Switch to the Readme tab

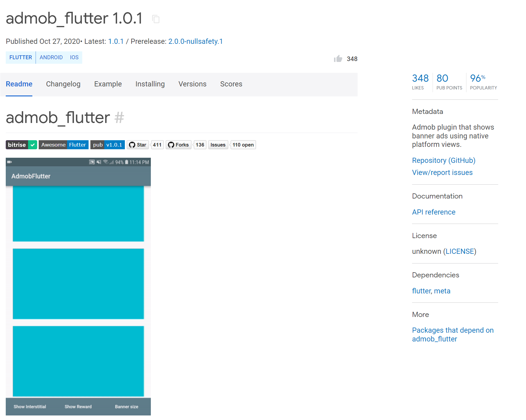[x=19, y=84]
